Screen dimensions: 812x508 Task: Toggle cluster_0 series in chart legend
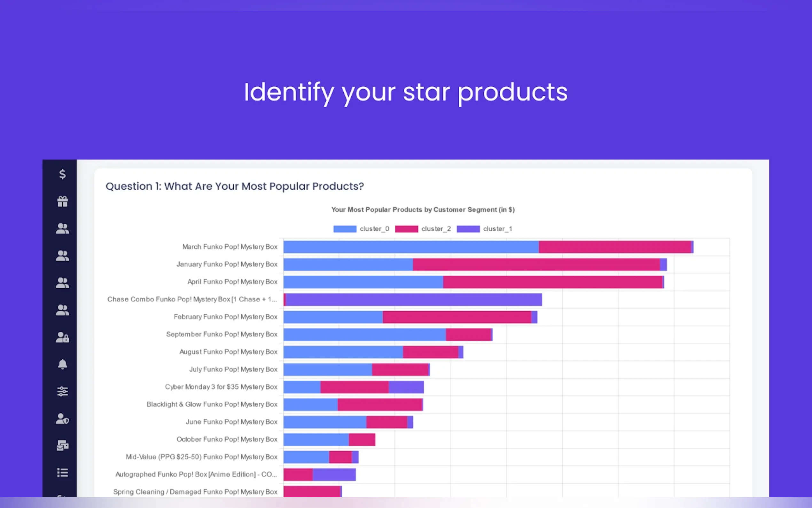coord(361,229)
